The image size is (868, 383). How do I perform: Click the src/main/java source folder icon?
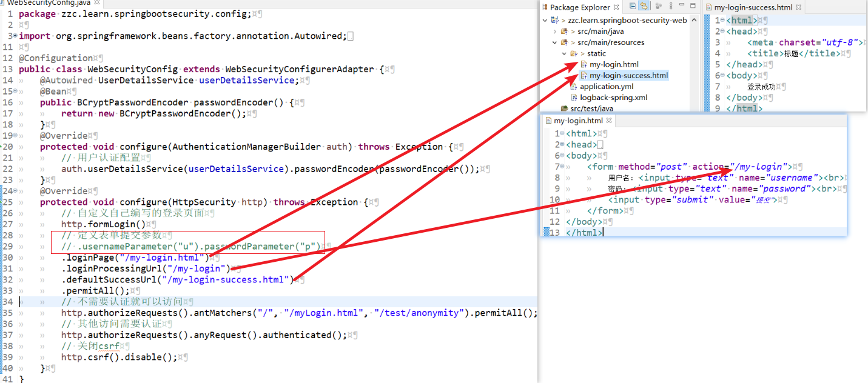[564, 31]
